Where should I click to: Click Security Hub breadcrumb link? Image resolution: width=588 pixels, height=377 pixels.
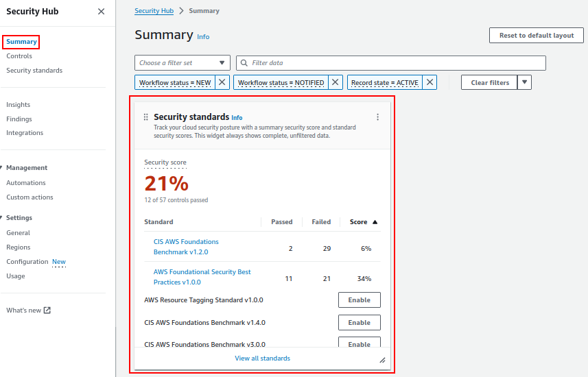point(154,11)
